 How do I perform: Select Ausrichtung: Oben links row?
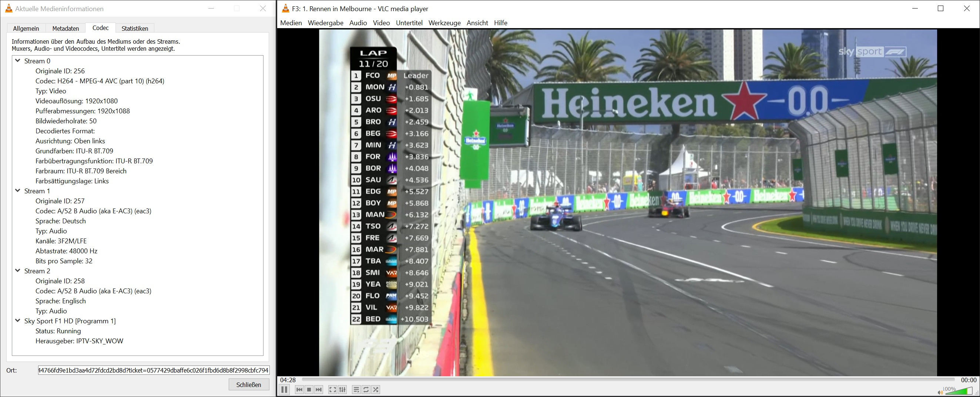click(70, 141)
